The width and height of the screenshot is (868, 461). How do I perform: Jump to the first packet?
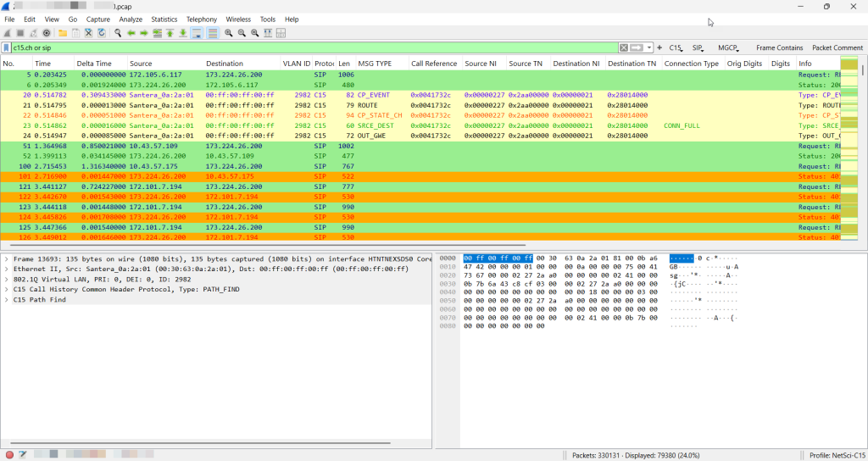[x=170, y=33]
